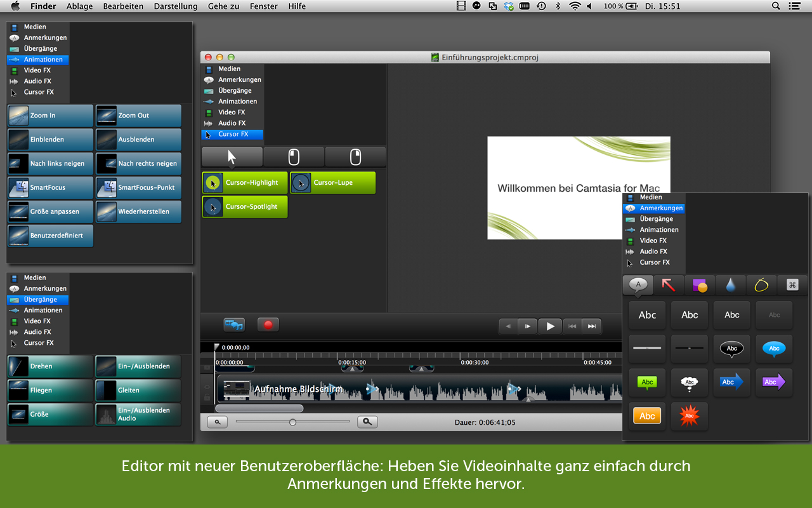Select the blur water drop tab
The width and height of the screenshot is (812, 508).
pos(731,285)
